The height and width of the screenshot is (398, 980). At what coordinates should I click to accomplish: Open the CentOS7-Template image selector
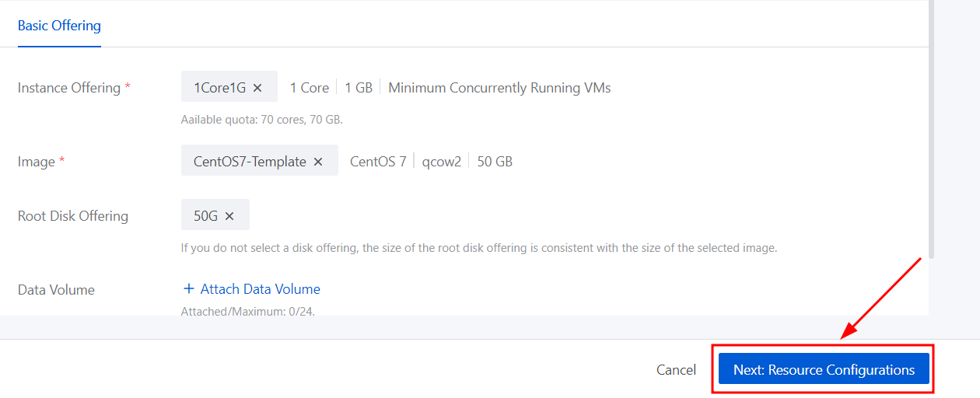(x=249, y=162)
